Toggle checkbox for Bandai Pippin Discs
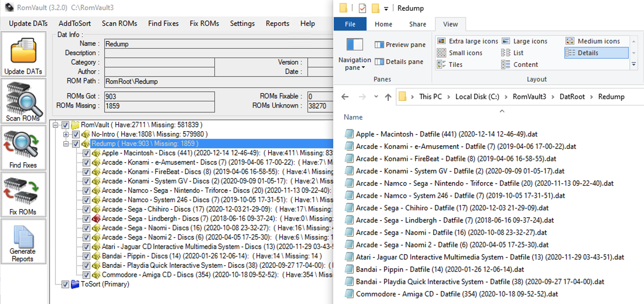644x304 pixels. [86, 256]
